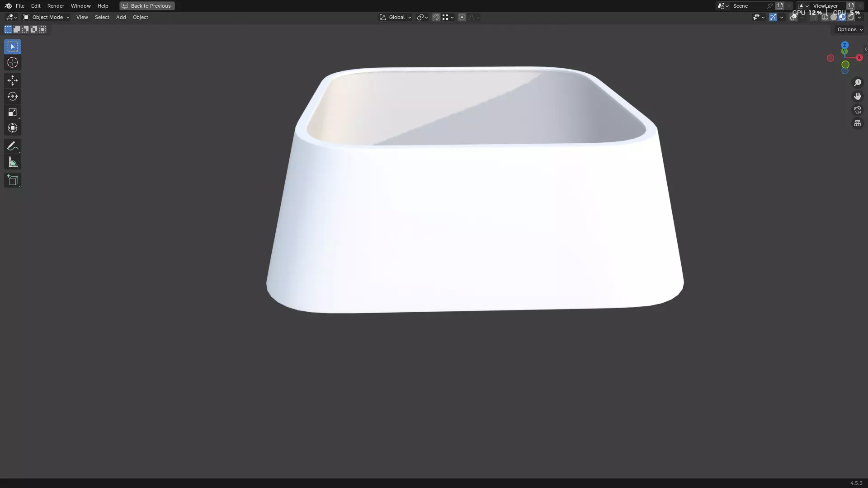Select the Measure tool
The height and width of the screenshot is (488, 868).
coord(13,162)
